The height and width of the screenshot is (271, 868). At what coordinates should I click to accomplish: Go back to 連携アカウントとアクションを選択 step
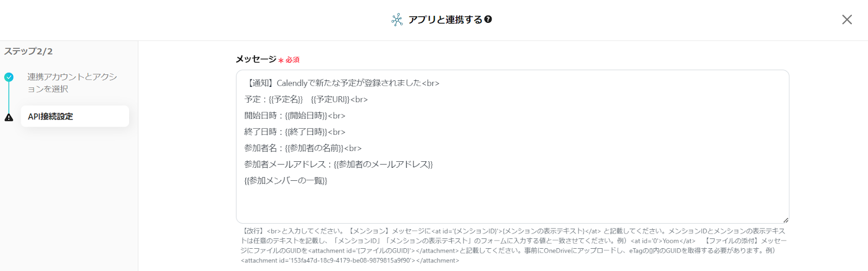pos(72,83)
